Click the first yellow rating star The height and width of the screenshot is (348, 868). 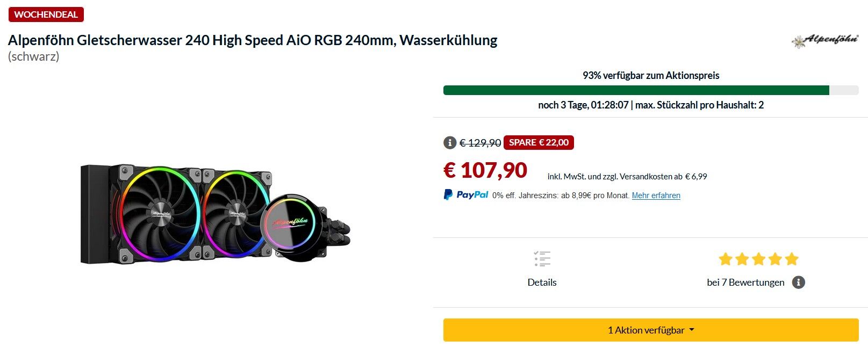pyautogui.click(x=726, y=259)
